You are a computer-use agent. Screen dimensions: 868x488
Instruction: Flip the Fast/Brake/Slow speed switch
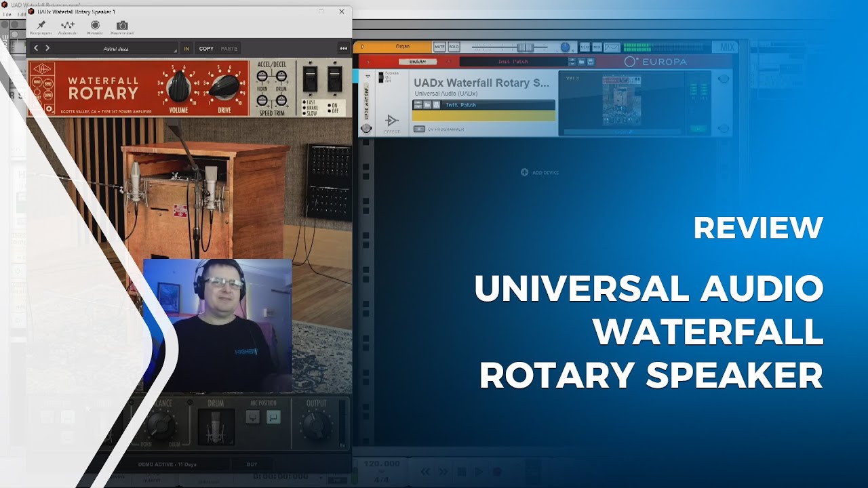point(310,79)
